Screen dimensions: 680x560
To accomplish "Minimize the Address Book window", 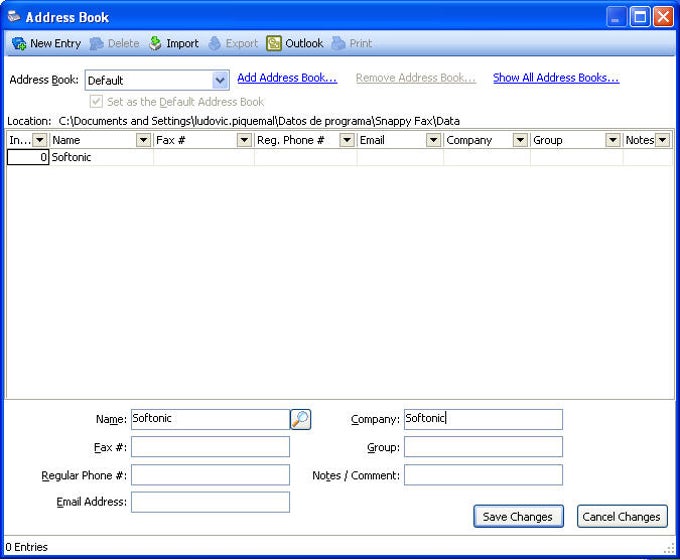I will [x=615, y=17].
